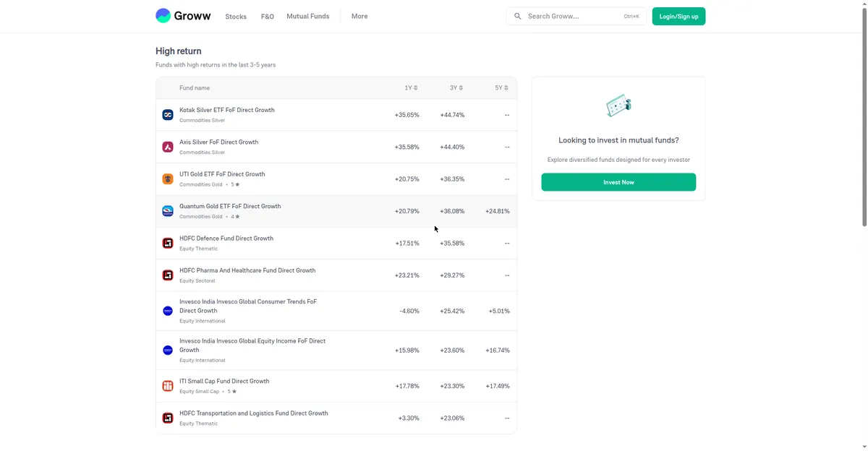Click the Kotak Silver ETF fund logo
Viewport: 868px width, 451px height.
168,115
